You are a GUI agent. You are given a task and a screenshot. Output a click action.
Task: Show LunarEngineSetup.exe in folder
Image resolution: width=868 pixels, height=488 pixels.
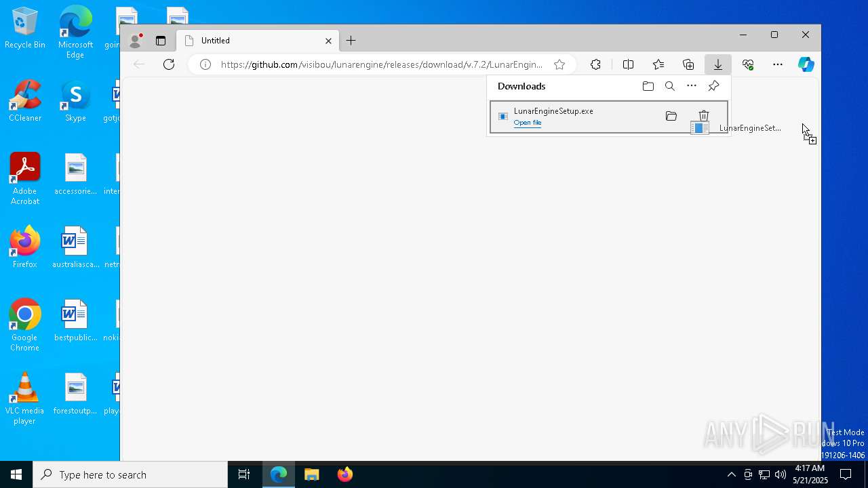coord(671,117)
